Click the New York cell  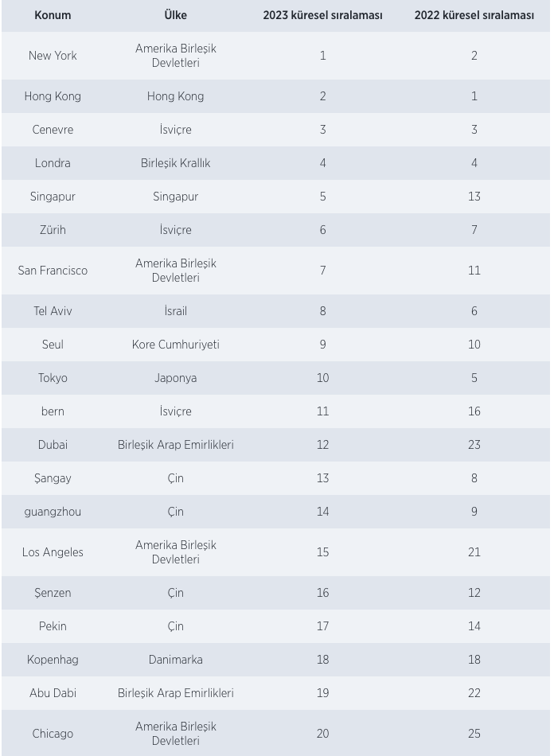pyautogui.click(x=53, y=56)
